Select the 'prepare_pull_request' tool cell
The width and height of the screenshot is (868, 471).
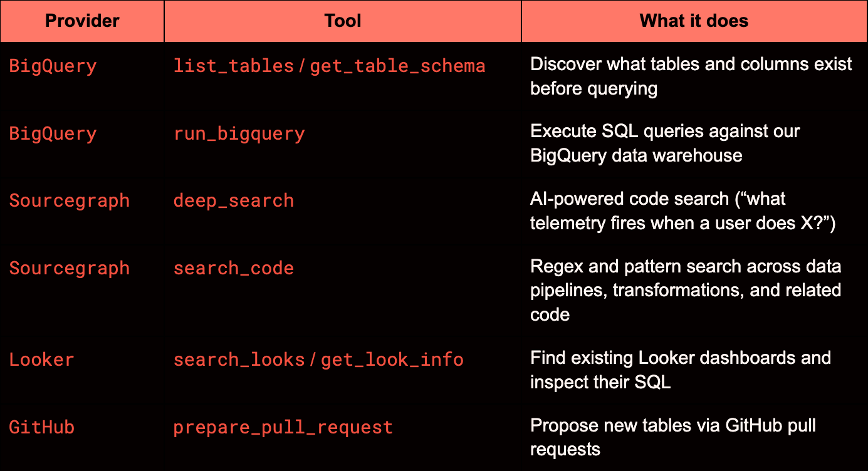(283, 427)
